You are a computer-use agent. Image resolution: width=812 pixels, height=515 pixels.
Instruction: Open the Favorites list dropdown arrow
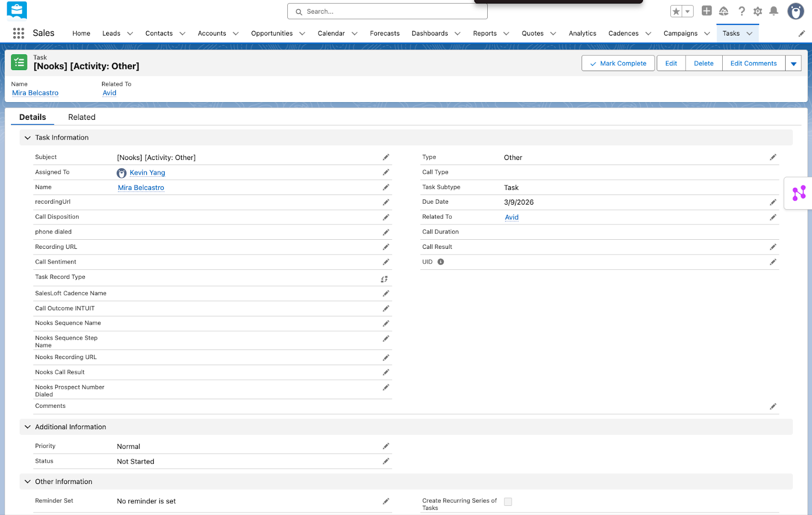tap(688, 11)
